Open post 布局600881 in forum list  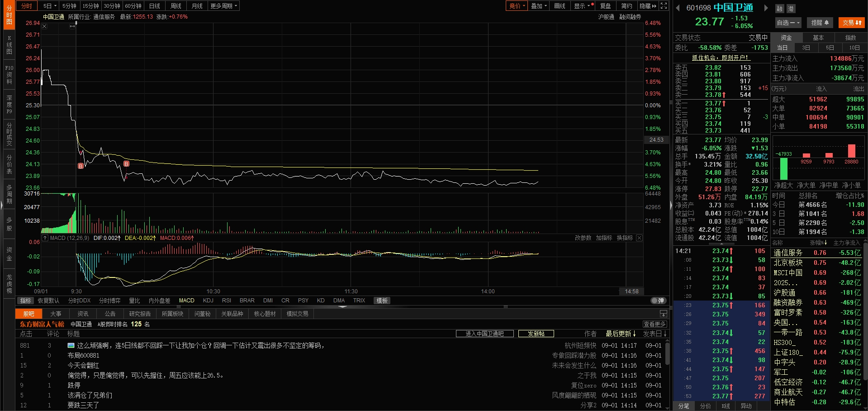84,356
